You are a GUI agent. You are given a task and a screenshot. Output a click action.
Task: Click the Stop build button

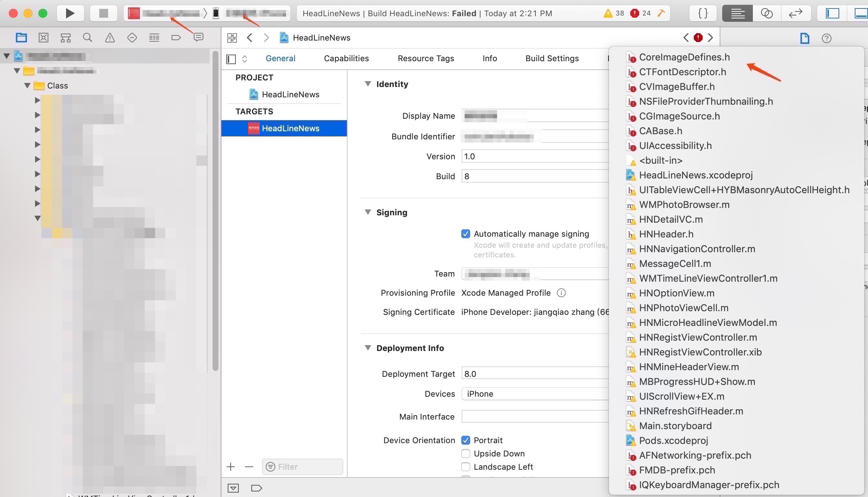[104, 14]
